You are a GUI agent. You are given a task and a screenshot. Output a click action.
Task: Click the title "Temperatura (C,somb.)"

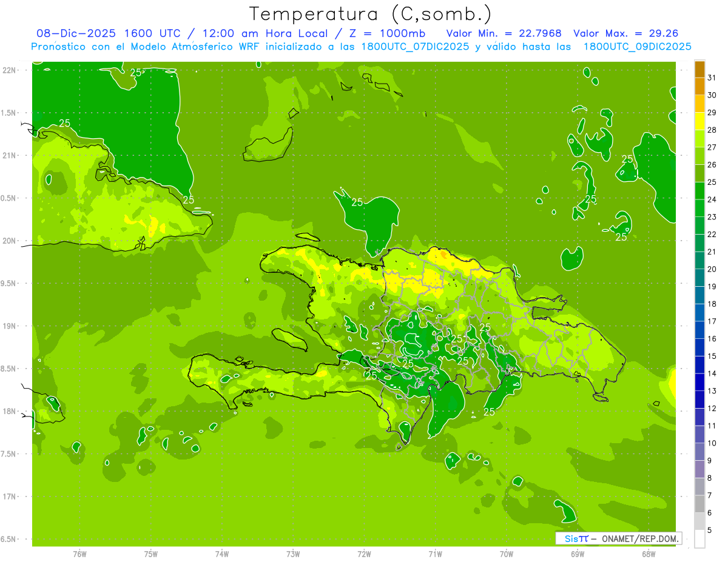tap(371, 15)
